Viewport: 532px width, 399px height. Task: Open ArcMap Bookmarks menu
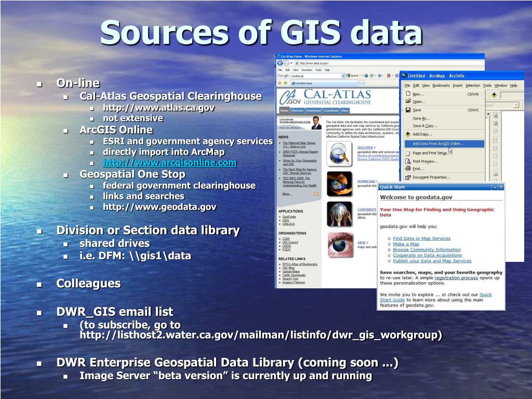pyautogui.click(x=442, y=86)
